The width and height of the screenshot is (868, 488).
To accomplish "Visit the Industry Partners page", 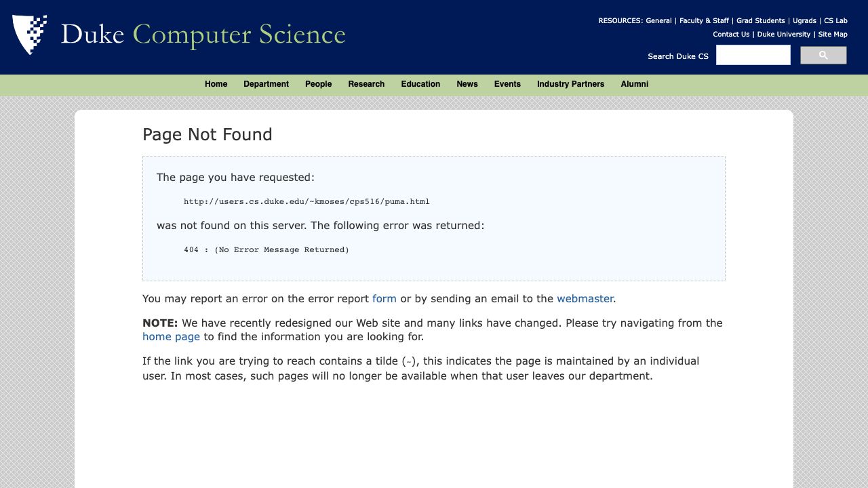I will (x=570, y=84).
